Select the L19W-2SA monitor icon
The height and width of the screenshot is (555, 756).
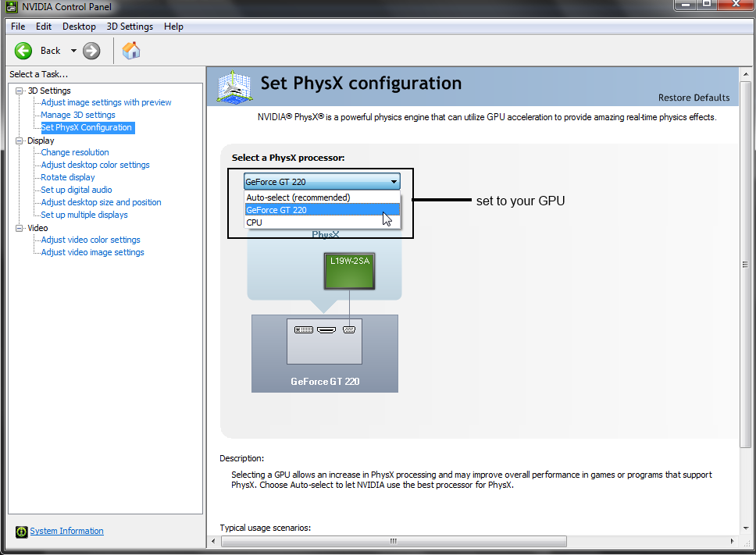tap(350, 271)
